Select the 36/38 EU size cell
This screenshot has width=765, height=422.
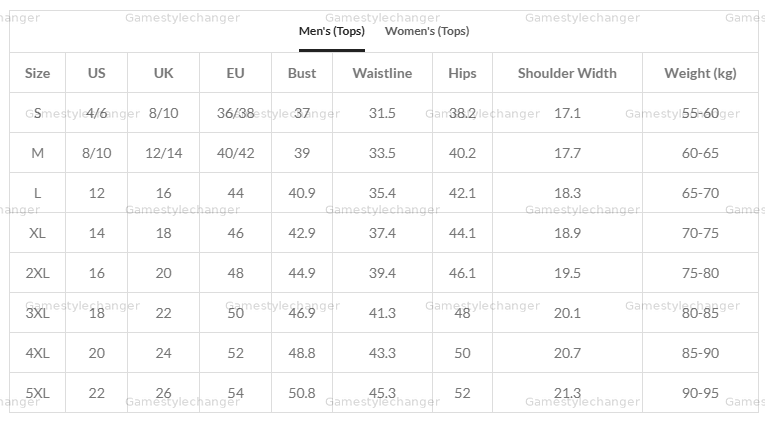[x=236, y=113]
